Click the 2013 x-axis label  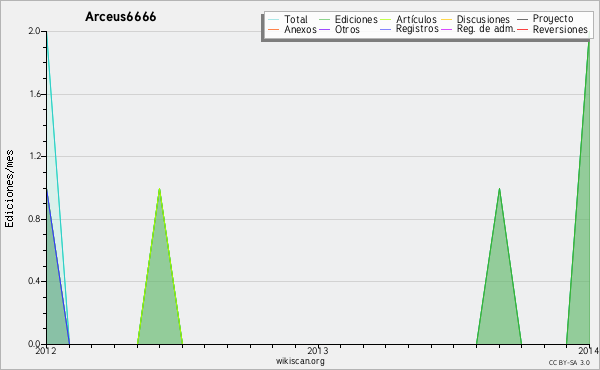point(318,351)
